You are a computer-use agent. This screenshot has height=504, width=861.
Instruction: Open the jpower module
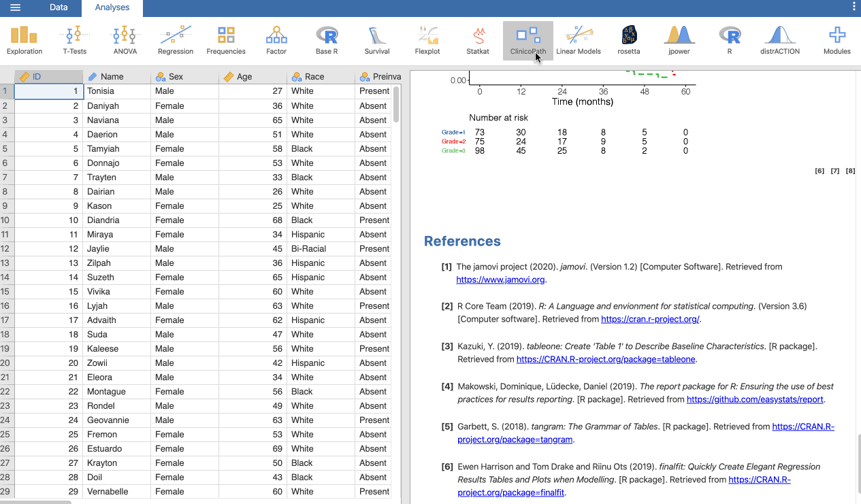tap(679, 41)
